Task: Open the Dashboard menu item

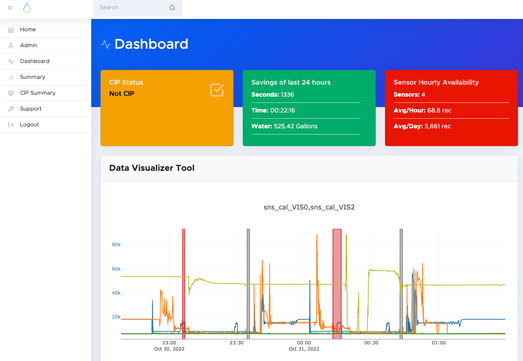Action: coord(45,61)
